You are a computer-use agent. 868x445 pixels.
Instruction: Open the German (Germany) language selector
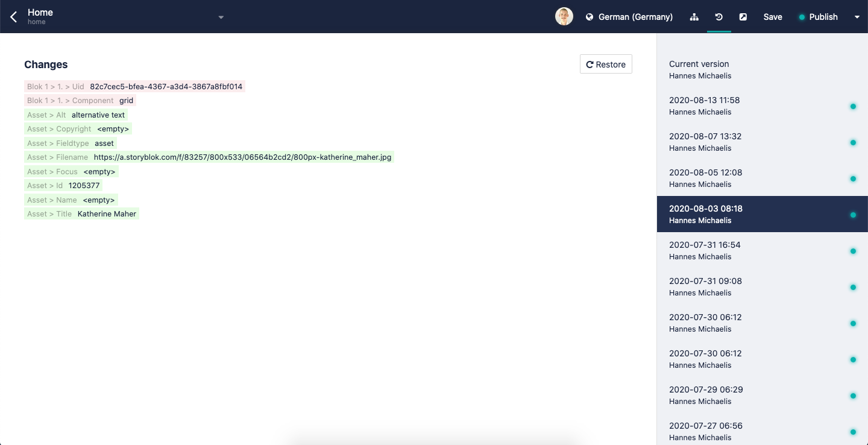635,17
